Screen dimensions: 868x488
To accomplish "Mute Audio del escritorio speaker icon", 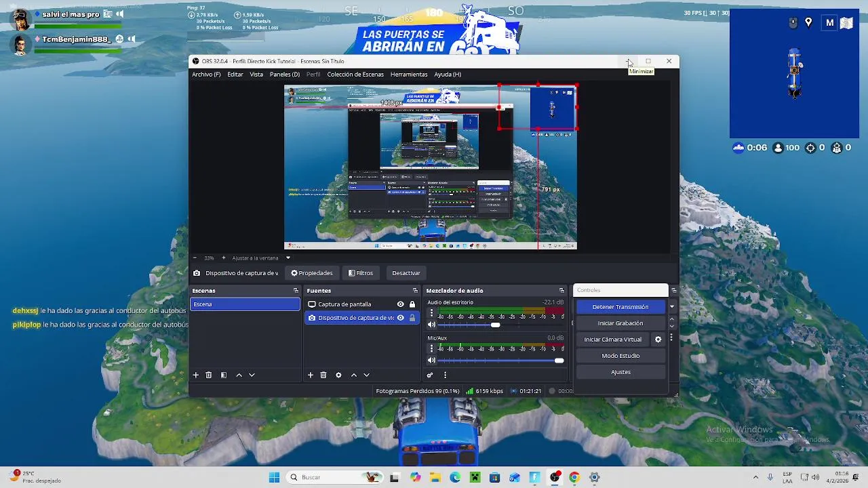I will coord(431,325).
